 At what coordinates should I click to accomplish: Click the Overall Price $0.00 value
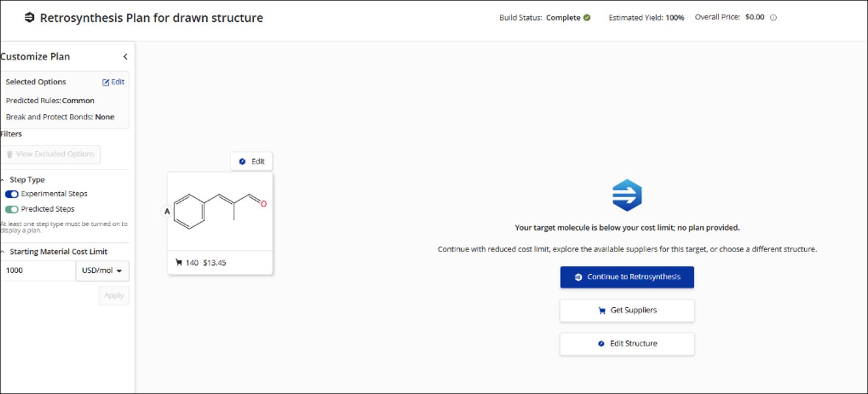click(755, 17)
